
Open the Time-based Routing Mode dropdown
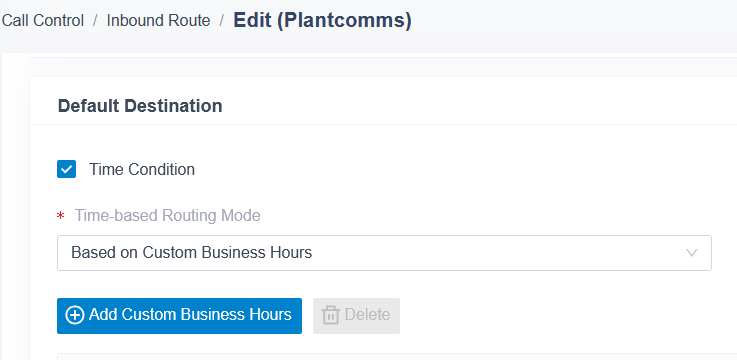tap(384, 253)
